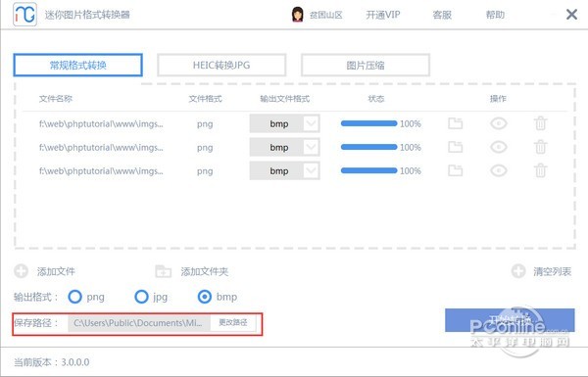Select the png output format radio
Viewport: 588px width, 377px height.
tap(74, 297)
